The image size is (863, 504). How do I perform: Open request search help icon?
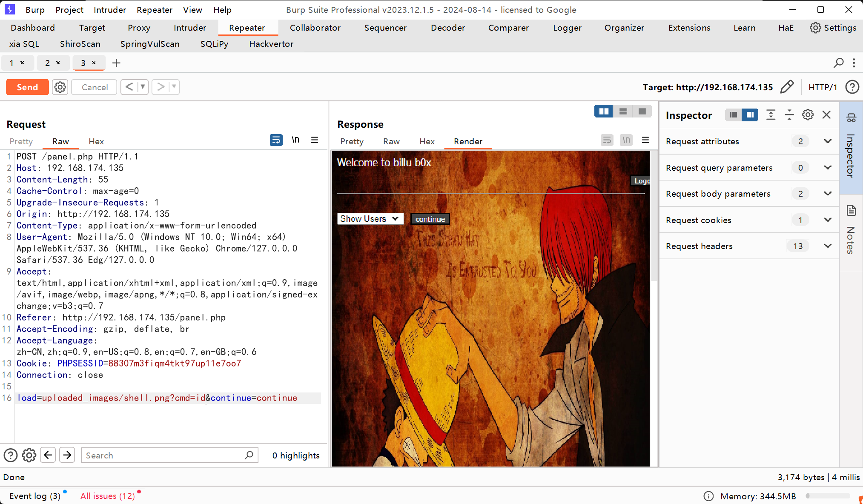[x=10, y=455]
